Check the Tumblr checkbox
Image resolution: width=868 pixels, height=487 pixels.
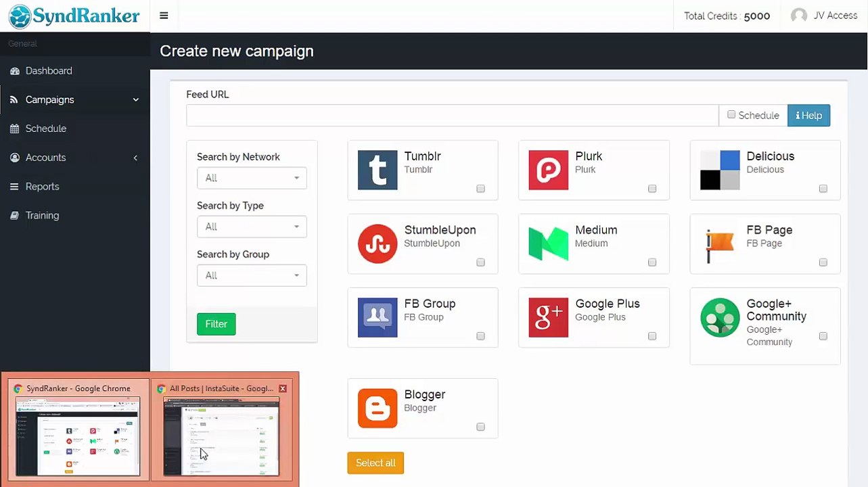click(480, 189)
